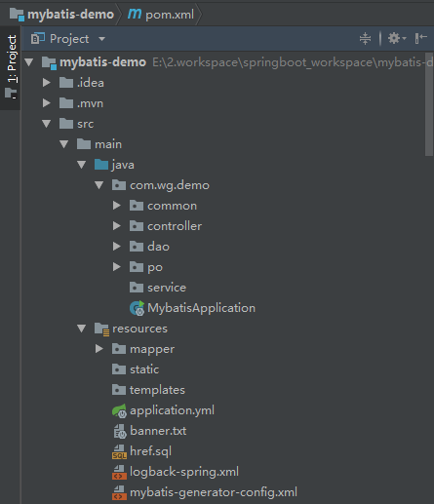Viewport: 434px width, 504px height.
Task: Click the main folder icon
Action: [84, 144]
